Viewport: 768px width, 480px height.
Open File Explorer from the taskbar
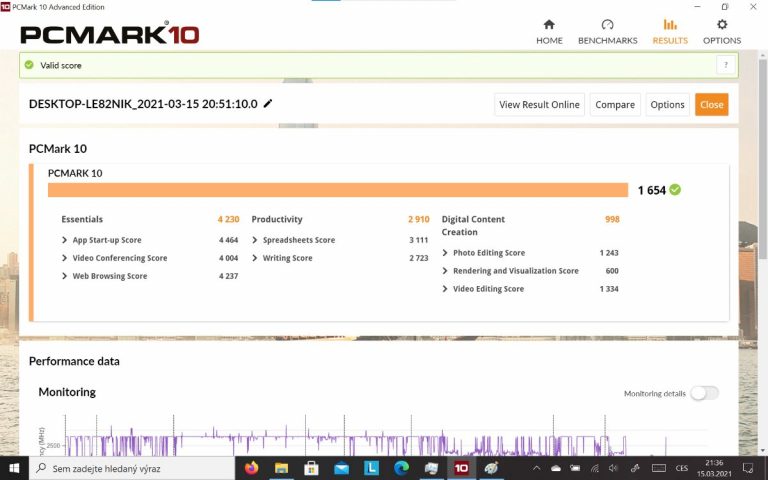281,468
